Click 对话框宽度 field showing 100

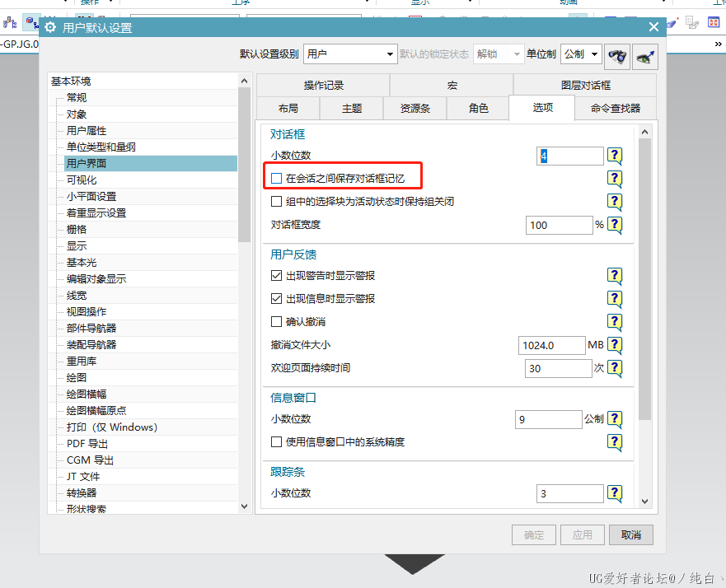[560, 226]
